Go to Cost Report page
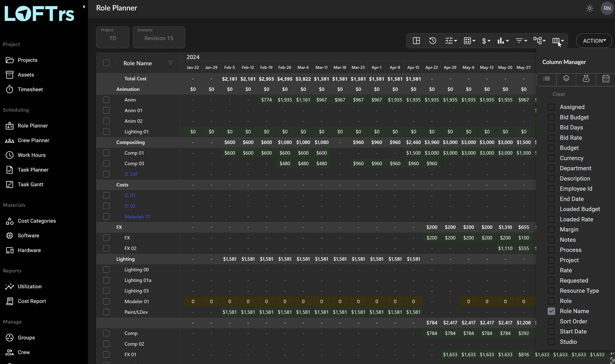615x364 pixels. coord(32,301)
